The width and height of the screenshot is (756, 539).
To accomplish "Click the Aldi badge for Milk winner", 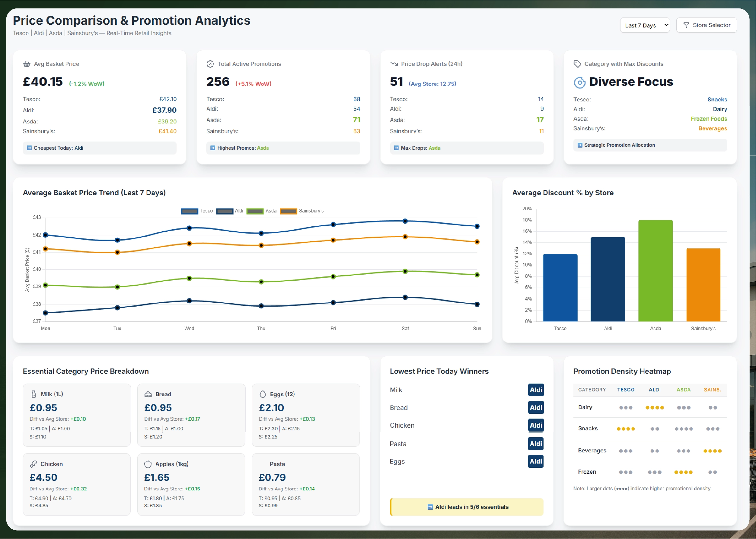I will [x=536, y=390].
